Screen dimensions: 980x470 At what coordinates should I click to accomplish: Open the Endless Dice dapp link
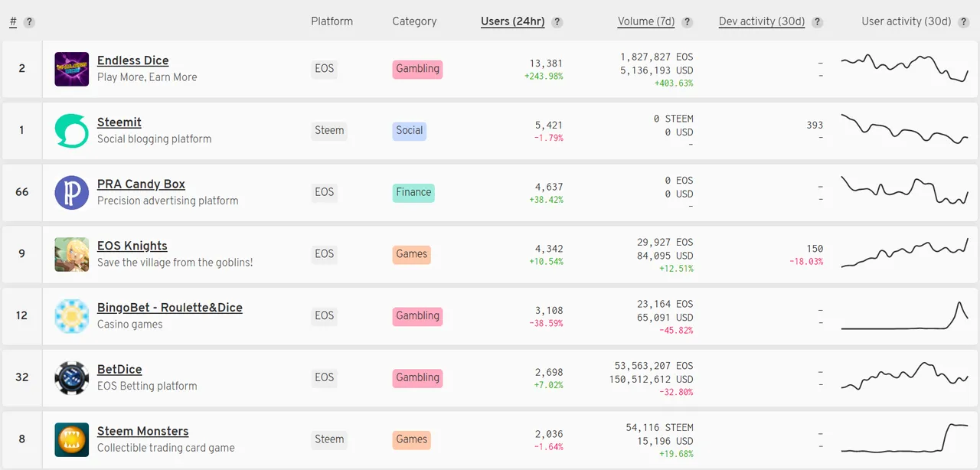(x=132, y=60)
